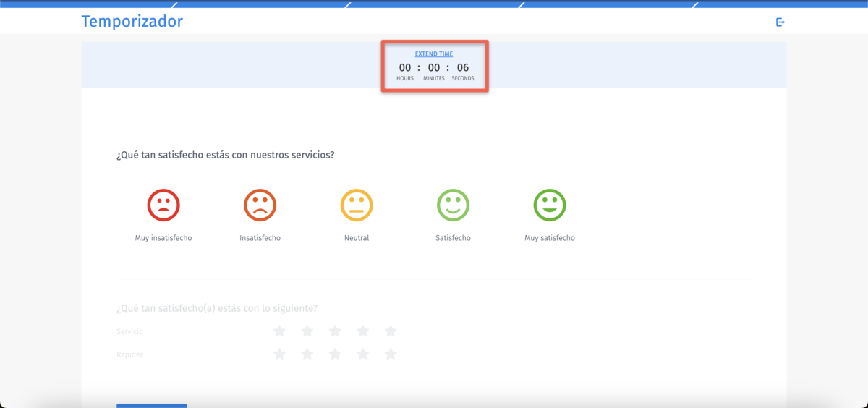Image resolution: width=868 pixels, height=408 pixels.
Task: Choose the Neutral yellow face
Action: 357,205
